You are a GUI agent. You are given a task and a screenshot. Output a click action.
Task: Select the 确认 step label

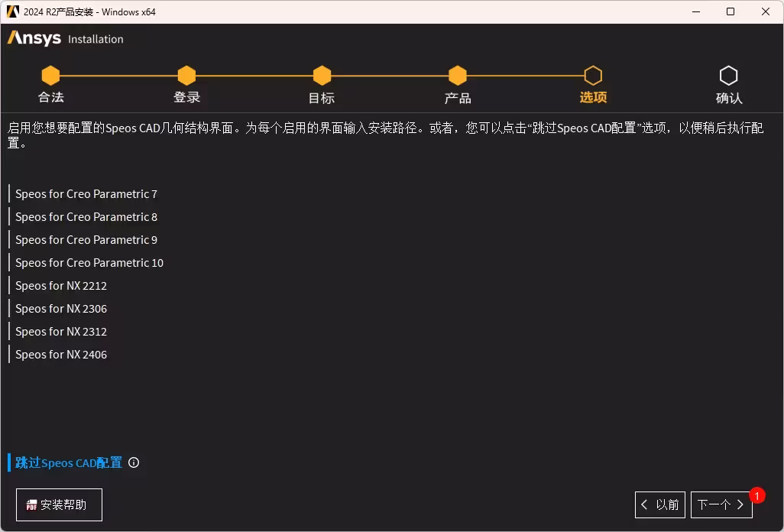click(729, 98)
